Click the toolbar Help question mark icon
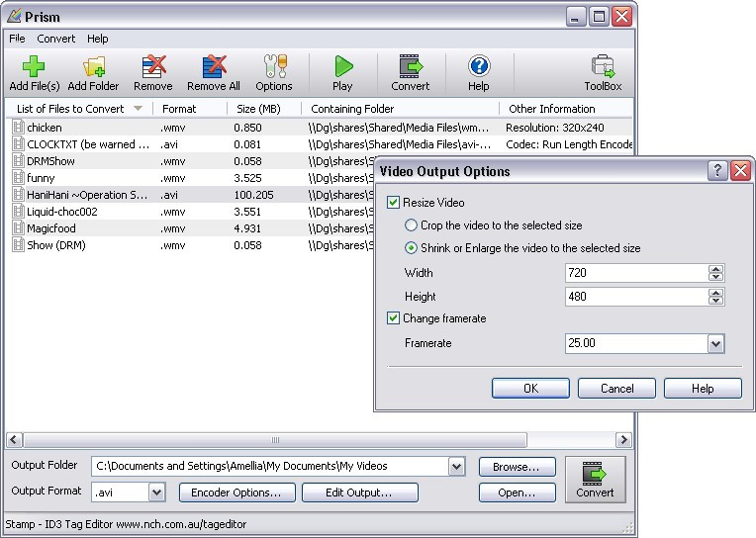 coord(479,66)
